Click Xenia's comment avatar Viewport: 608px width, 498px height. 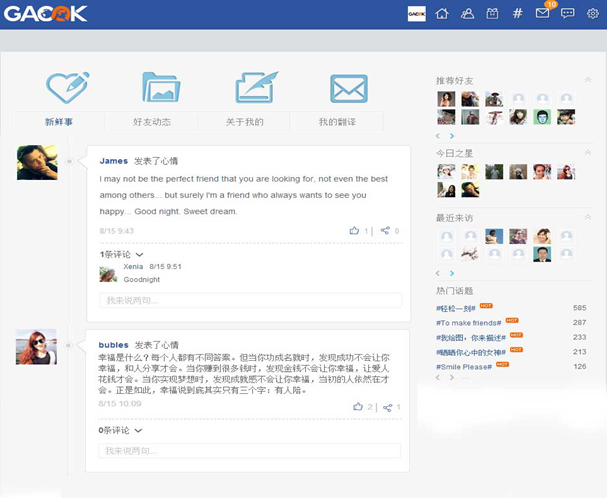pos(108,274)
